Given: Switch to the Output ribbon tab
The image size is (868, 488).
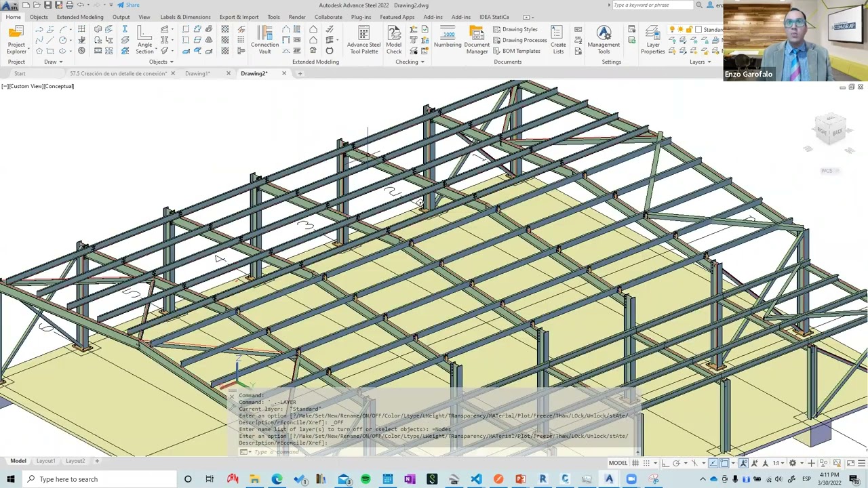Looking at the screenshot, I should pyautogui.click(x=121, y=17).
